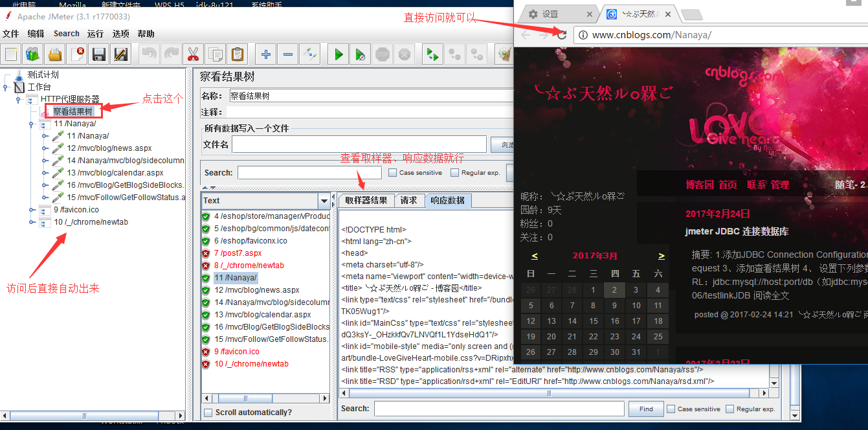Collapse the 11 /Nanaya/ controller node
This screenshot has height=430, width=868.
[31, 124]
